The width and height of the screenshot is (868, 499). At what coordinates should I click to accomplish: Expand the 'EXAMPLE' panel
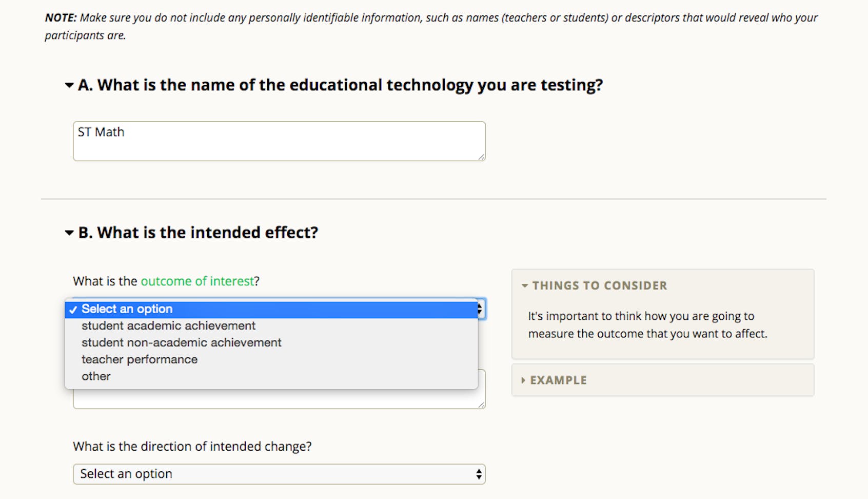point(523,380)
